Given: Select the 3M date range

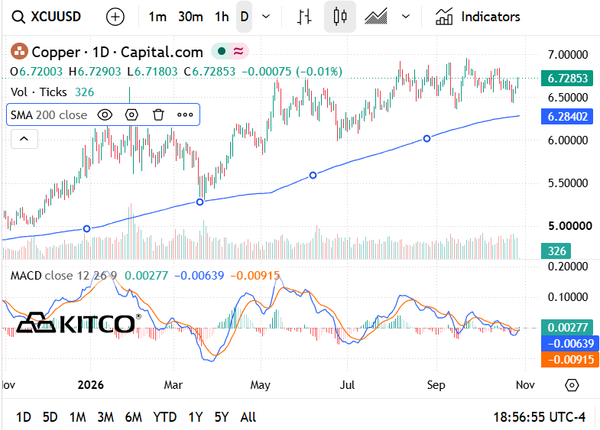Looking at the screenshot, I should (105, 417).
